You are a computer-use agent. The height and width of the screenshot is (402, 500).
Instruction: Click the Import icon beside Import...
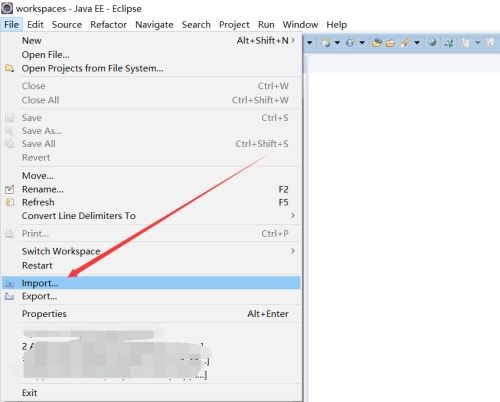[9, 283]
